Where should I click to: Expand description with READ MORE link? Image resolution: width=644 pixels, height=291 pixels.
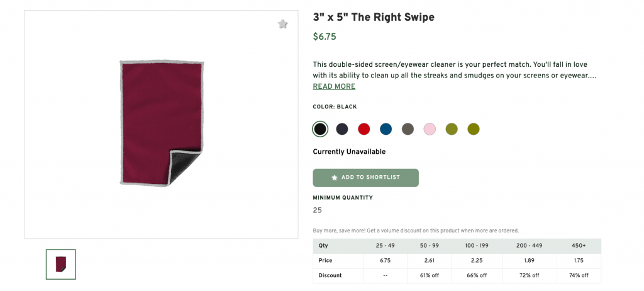coord(334,87)
